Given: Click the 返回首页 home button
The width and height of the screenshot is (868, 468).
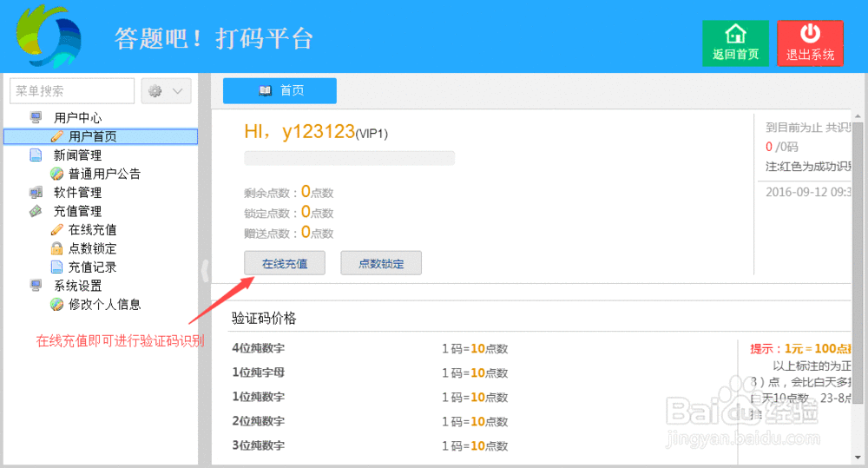Looking at the screenshot, I should [x=735, y=43].
